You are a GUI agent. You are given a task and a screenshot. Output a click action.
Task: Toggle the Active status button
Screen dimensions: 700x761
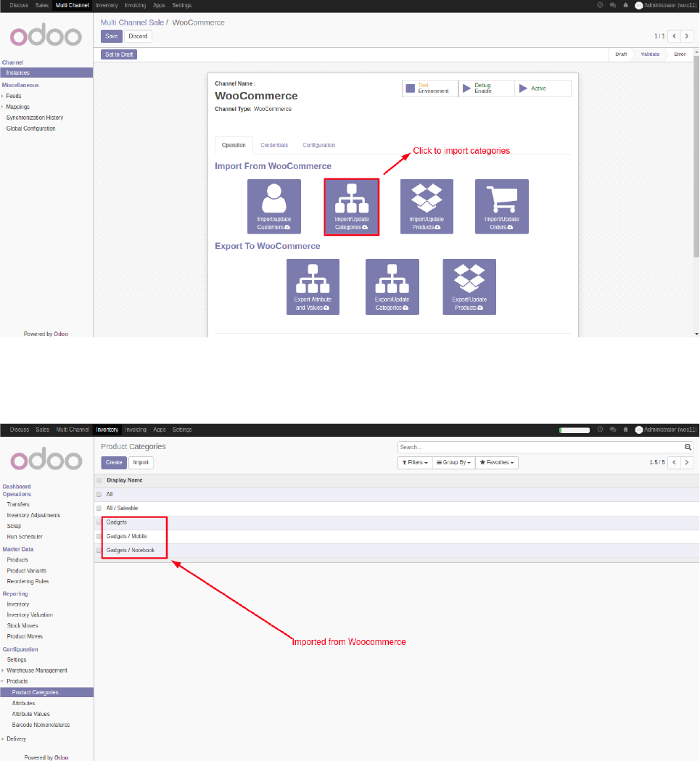point(543,89)
